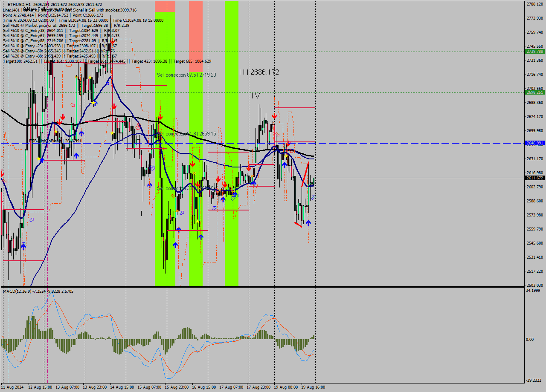Select the 'Sell %20 @ Entry -50' line
This screenshot has width=546, height=392.
(x=59, y=51)
